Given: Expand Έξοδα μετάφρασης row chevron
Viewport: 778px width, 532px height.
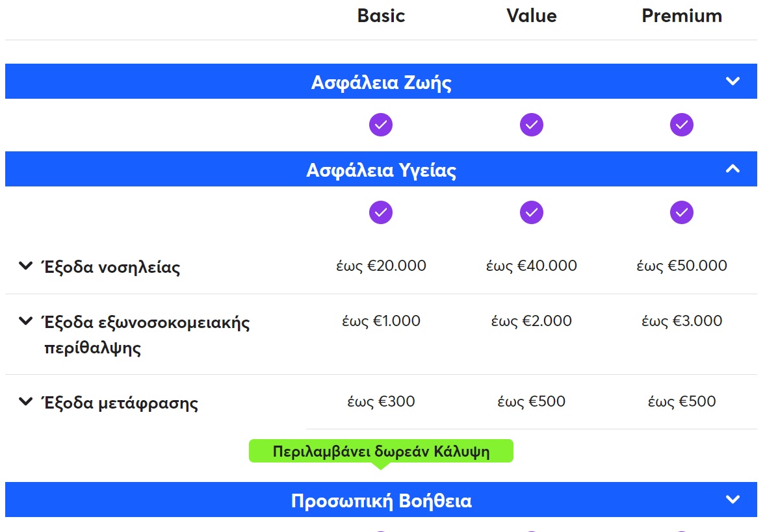Looking at the screenshot, I should click(25, 401).
